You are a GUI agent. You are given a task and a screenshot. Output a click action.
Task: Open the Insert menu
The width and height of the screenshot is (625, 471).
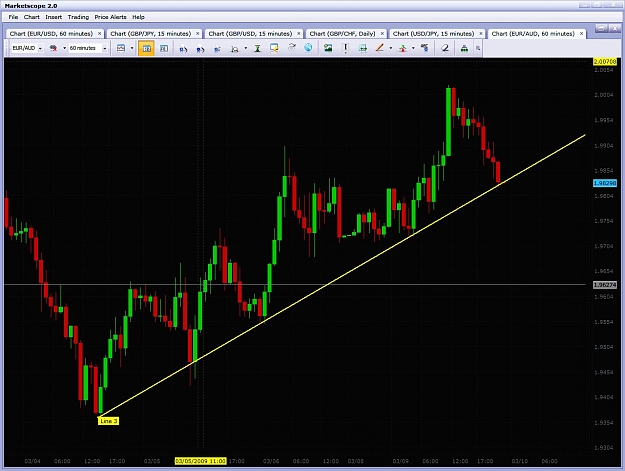(x=53, y=17)
